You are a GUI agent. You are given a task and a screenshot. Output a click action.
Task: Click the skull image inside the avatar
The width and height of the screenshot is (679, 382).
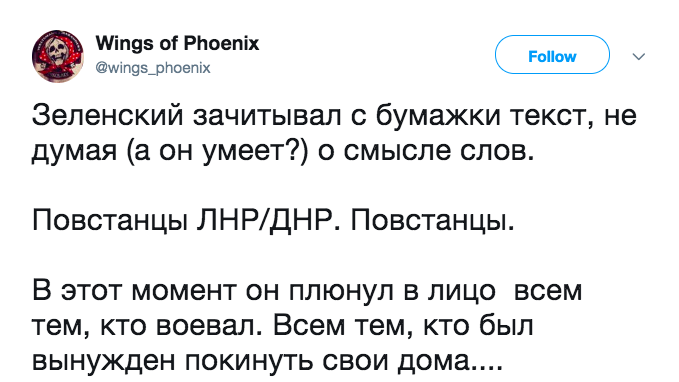[55, 51]
